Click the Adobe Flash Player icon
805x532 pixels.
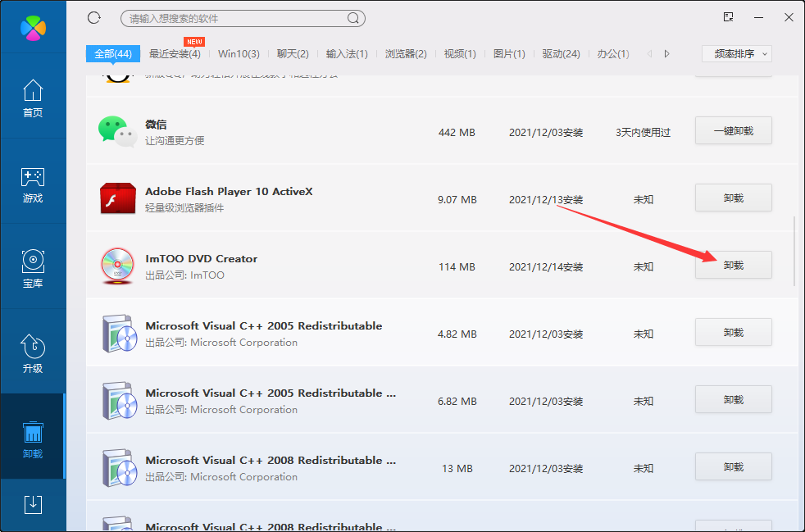pyautogui.click(x=117, y=198)
